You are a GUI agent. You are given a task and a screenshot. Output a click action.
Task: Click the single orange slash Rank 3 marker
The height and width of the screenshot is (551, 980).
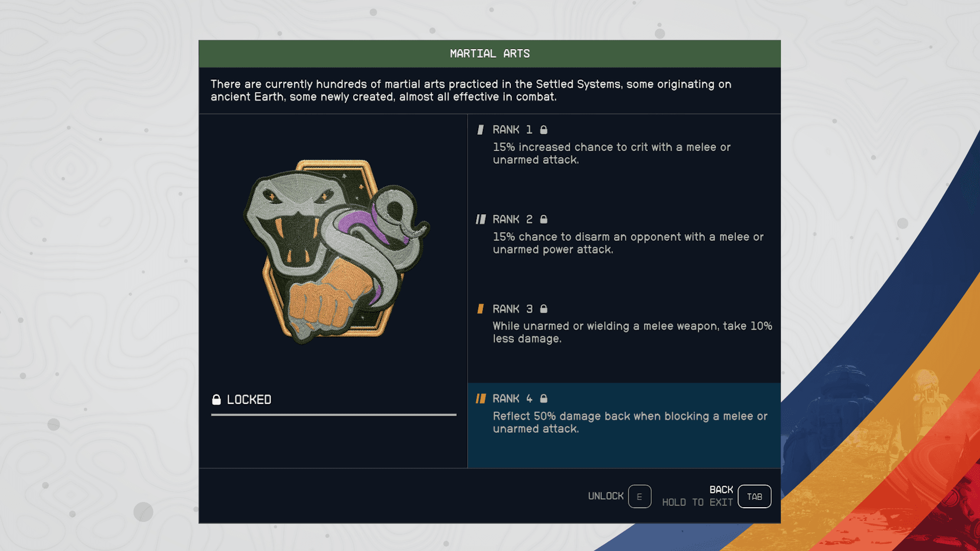480,309
